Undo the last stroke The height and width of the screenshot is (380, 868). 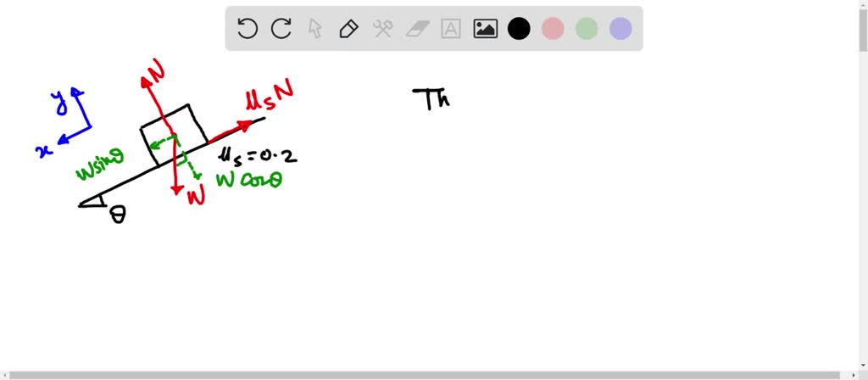(x=247, y=28)
